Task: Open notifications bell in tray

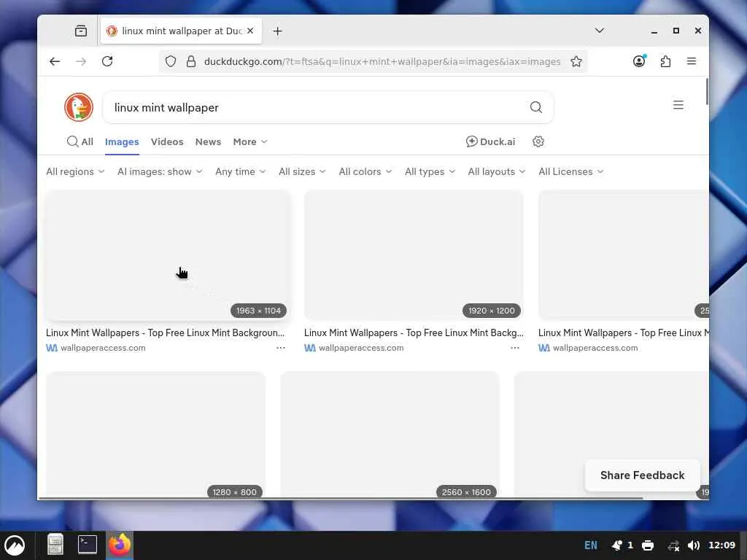Action: (x=617, y=545)
